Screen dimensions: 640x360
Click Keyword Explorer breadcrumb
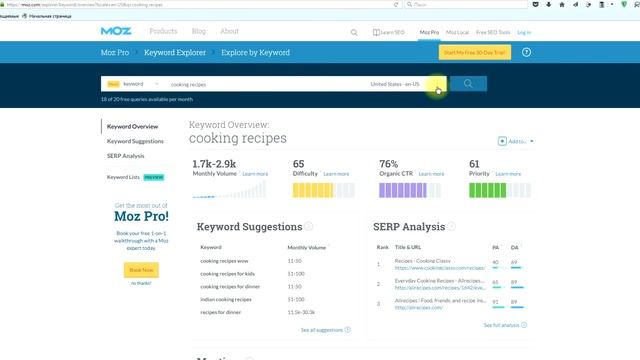(175, 53)
